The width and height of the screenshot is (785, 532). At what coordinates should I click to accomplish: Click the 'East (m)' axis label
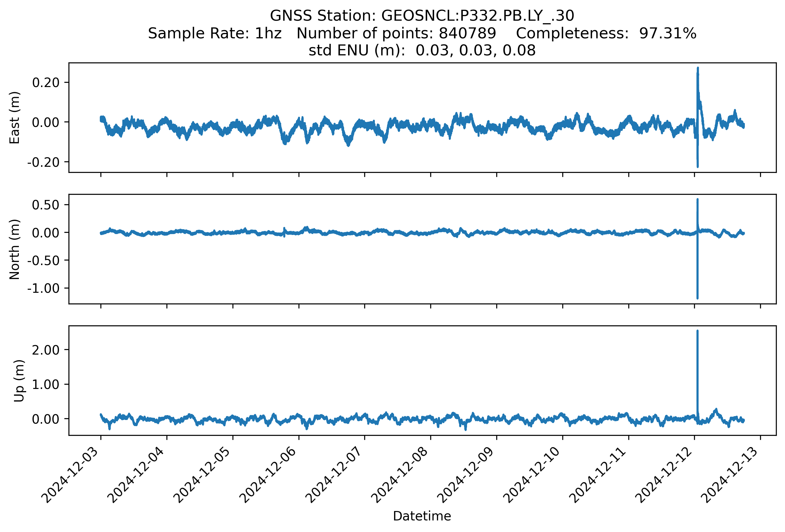[15, 117]
